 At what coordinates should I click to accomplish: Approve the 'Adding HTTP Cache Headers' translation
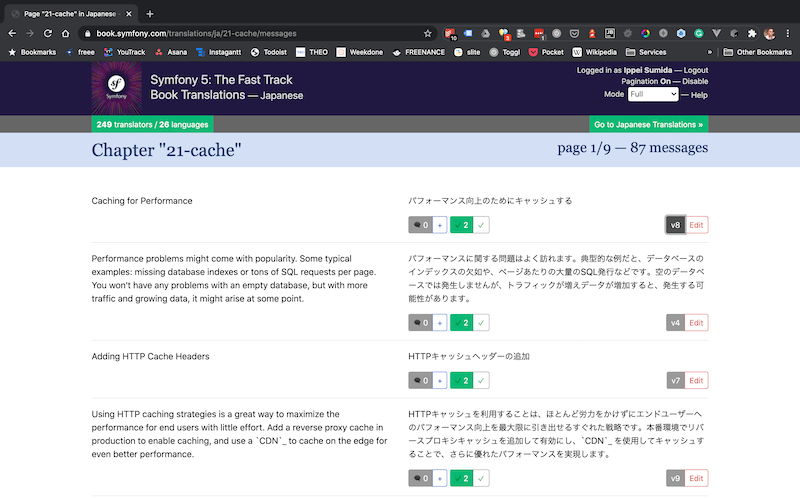[481, 381]
